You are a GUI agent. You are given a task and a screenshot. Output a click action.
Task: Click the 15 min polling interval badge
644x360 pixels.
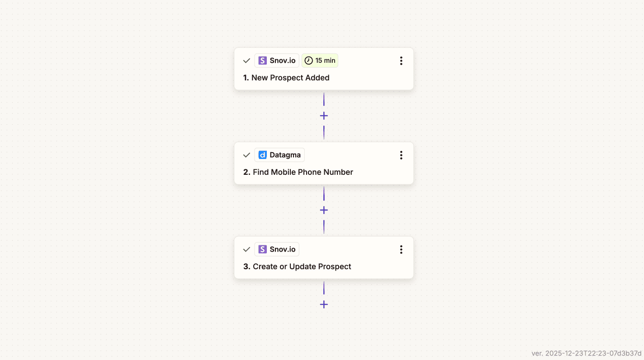pyautogui.click(x=320, y=61)
